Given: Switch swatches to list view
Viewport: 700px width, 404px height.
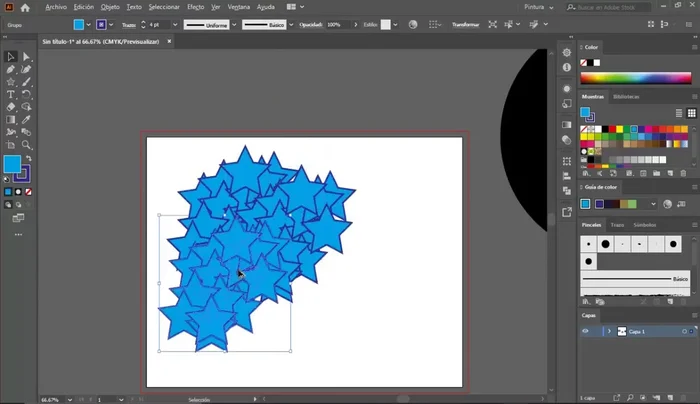Looking at the screenshot, I should (x=679, y=113).
